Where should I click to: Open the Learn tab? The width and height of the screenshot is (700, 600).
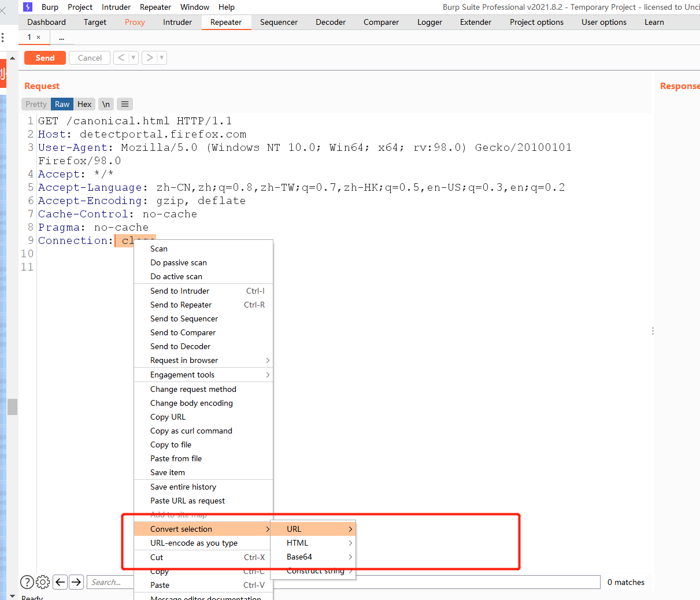click(x=654, y=22)
